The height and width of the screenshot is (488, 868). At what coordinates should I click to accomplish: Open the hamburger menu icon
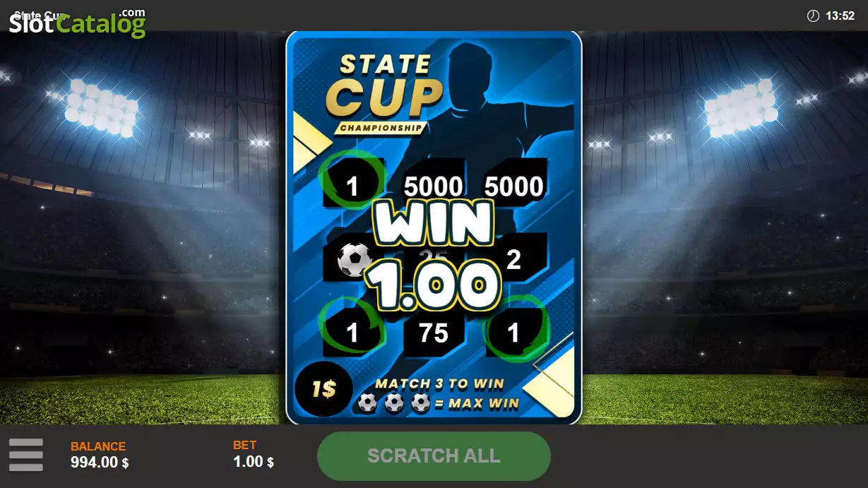26,455
